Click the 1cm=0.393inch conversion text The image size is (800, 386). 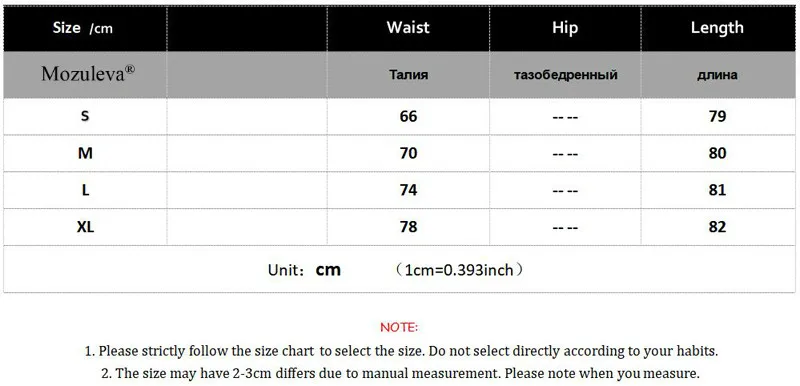(x=459, y=270)
